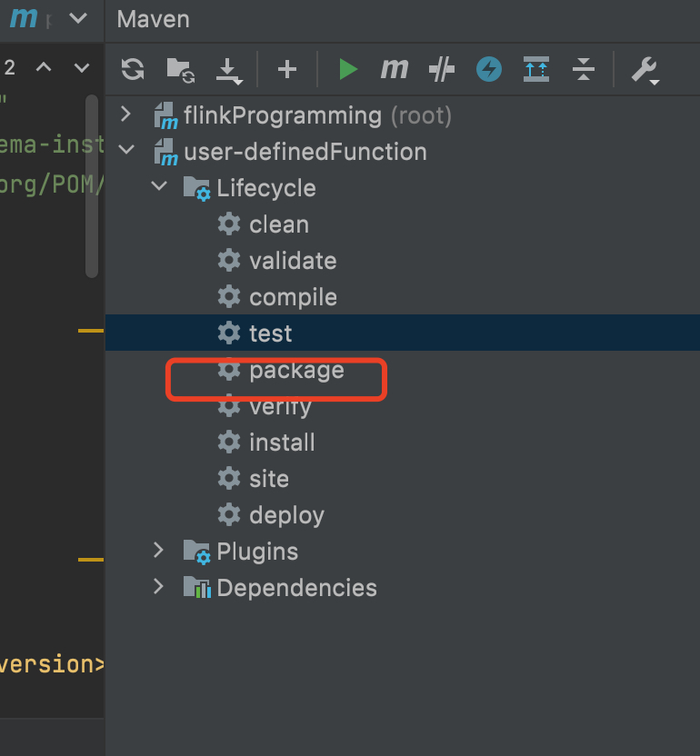This screenshot has width=700, height=756.
Task: Click the Maven tool window title
Action: point(154,19)
